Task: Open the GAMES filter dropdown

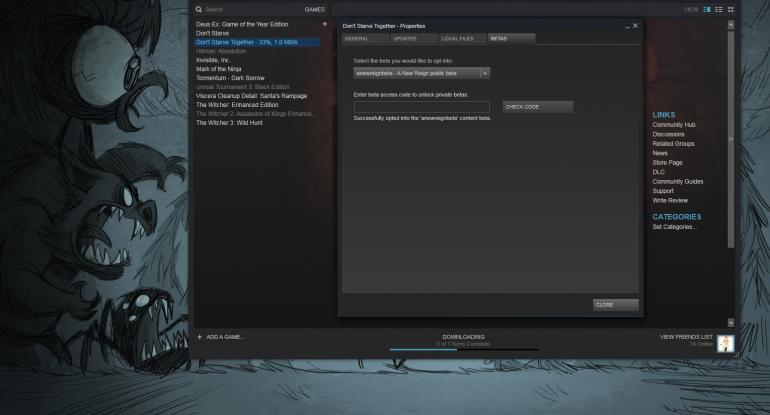Action: [x=314, y=9]
